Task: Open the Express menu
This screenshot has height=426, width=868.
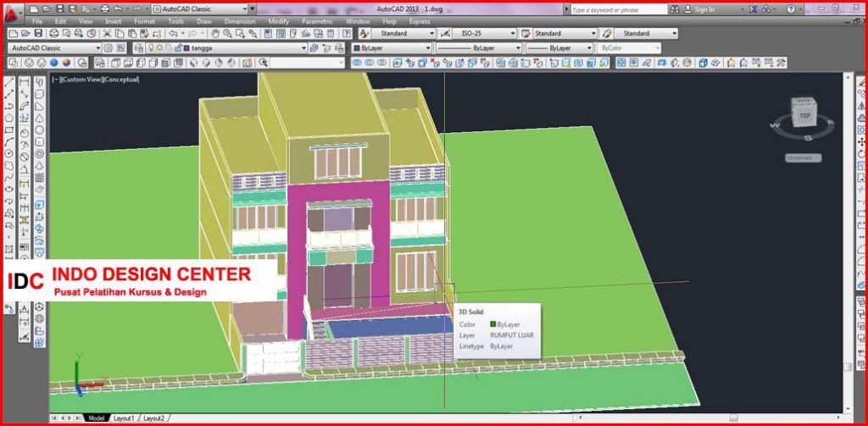Action: click(x=420, y=21)
